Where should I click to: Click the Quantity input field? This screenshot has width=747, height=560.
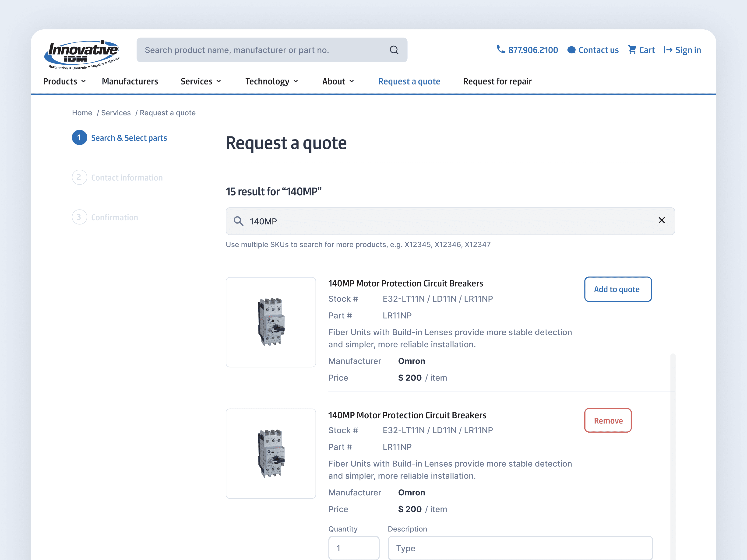pos(354,548)
